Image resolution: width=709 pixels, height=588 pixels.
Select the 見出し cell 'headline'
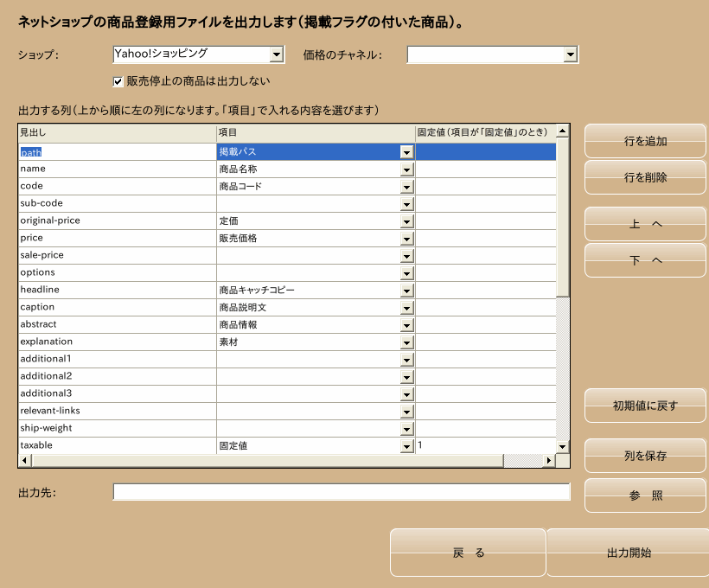[118, 290]
